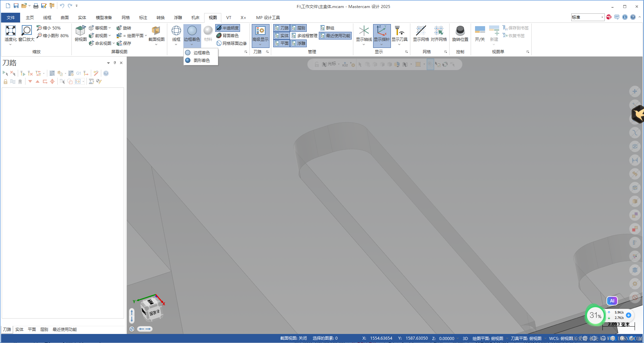Switch to 平面 tab at panel bottom
Viewport: 644px width, 343px height.
coord(32,329)
